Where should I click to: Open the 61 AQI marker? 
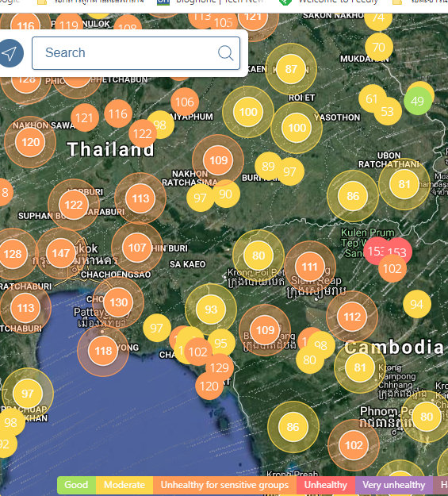[372, 98]
